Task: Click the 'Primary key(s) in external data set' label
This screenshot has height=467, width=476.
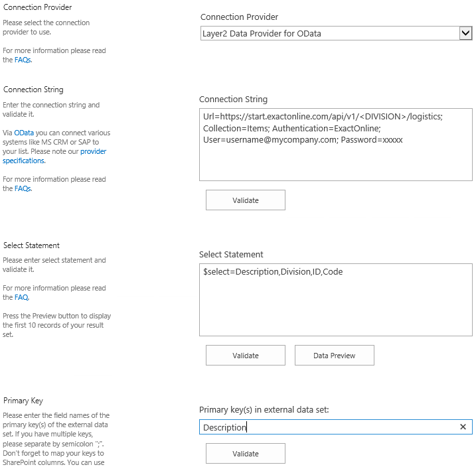Action: [264, 409]
